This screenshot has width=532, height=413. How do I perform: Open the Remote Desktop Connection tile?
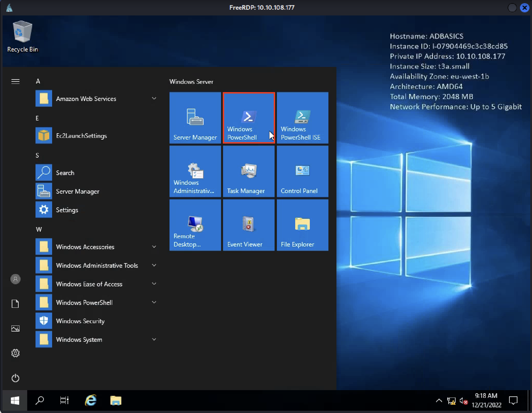[x=195, y=225]
